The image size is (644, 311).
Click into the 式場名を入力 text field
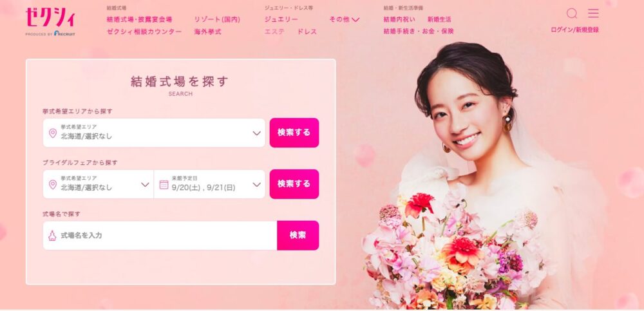(160, 236)
